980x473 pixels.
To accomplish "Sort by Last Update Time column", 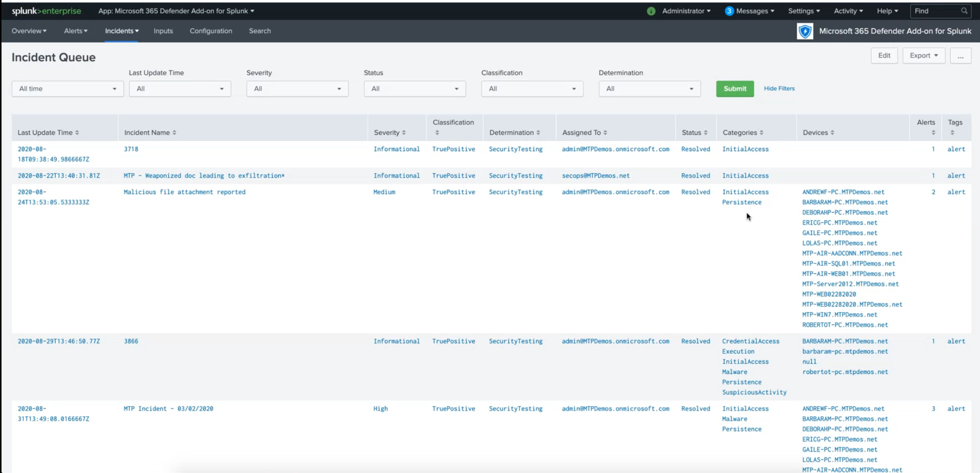I will point(48,132).
